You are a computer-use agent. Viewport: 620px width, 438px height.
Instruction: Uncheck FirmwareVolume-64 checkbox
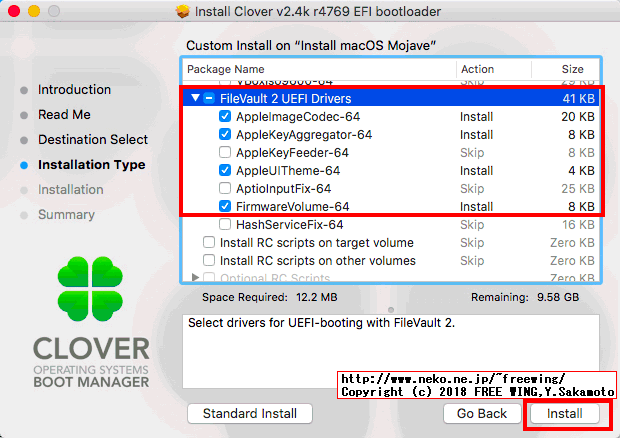point(225,206)
